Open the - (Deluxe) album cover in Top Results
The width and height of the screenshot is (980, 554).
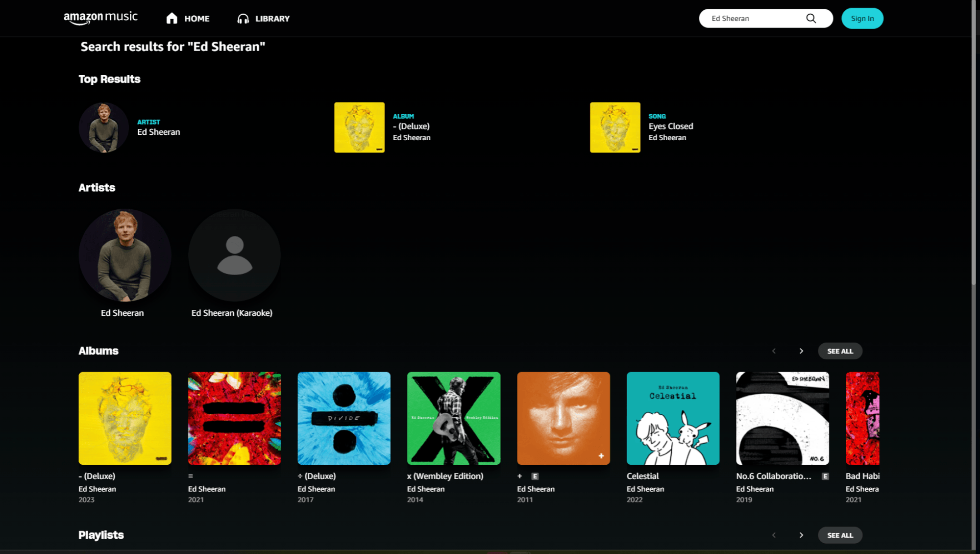click(x=359, y=127)
